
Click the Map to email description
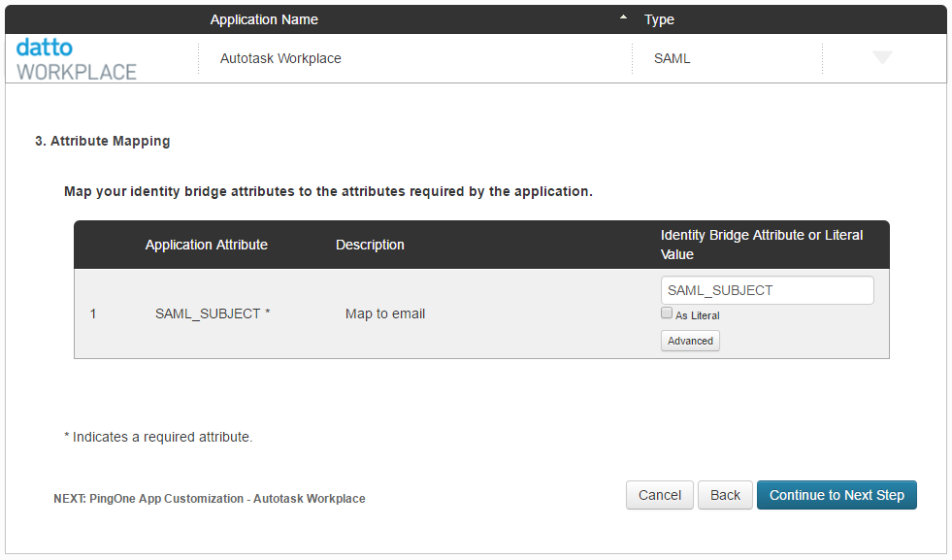pyautogui.click(x=385, y=314)
